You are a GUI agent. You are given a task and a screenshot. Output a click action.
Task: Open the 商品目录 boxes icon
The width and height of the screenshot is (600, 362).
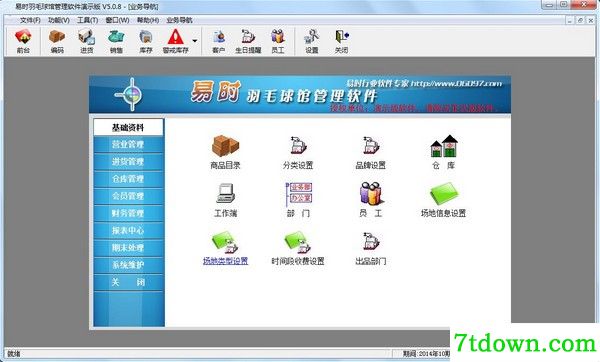(x=225, y=146)
